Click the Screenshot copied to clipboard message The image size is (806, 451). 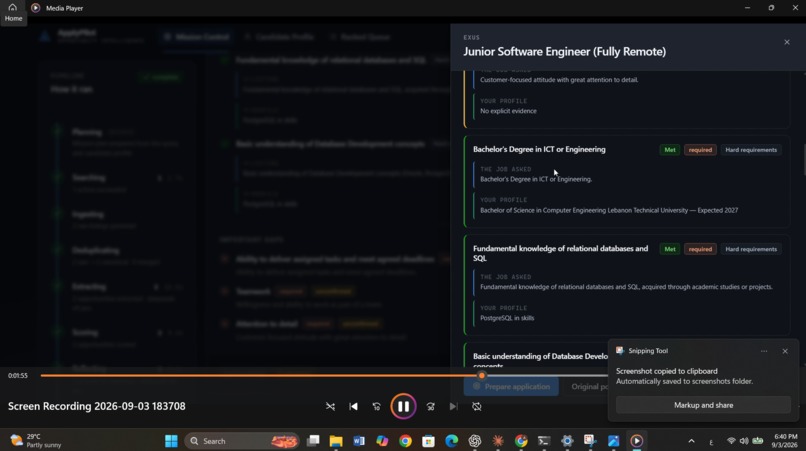click(x=667, y=371)
